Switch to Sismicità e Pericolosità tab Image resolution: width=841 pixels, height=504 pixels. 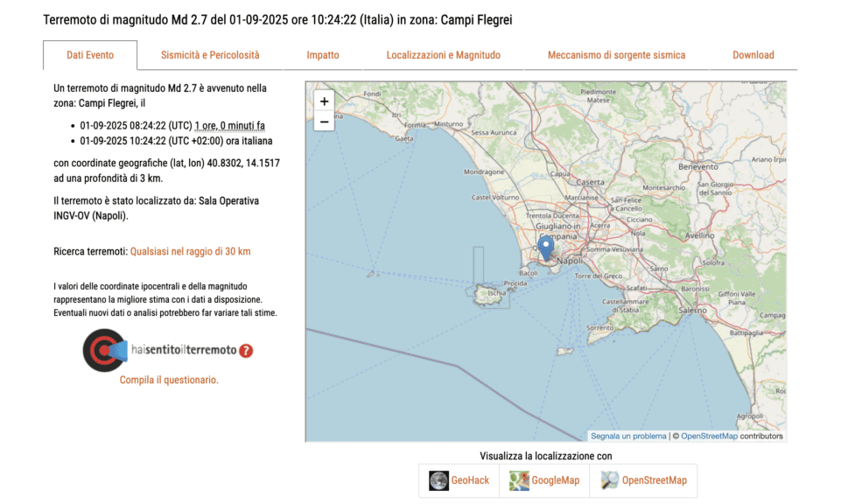(x=210, y=55)
